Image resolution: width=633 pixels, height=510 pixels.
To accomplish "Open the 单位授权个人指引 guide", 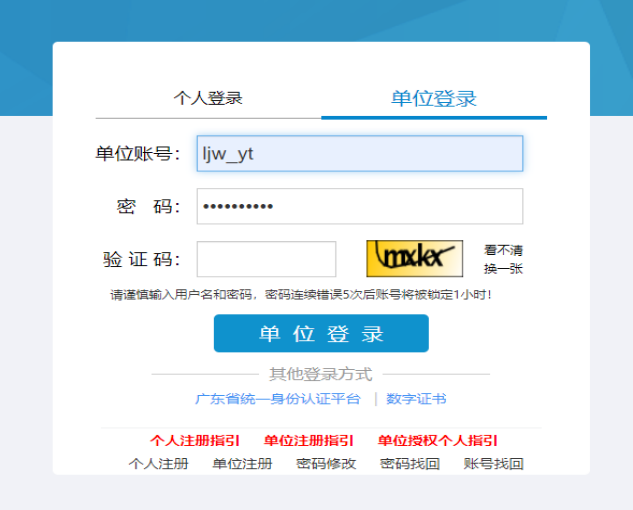I will (438, 440).
